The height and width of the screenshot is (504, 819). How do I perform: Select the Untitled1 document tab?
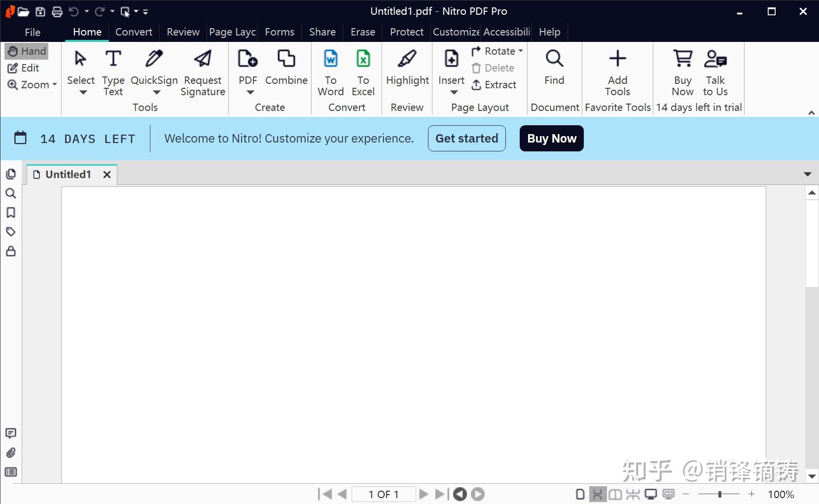pos(68,175)
